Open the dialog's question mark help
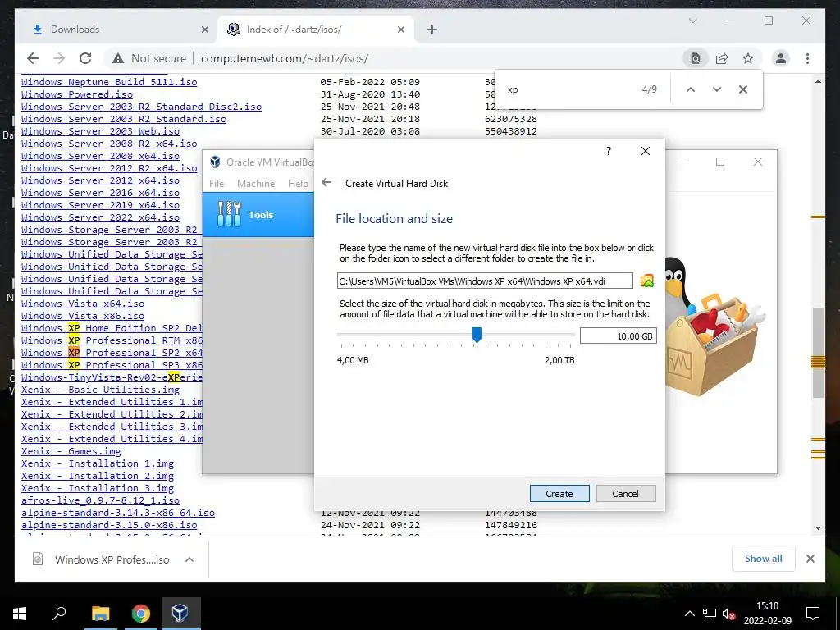 (x=609, y=151)
